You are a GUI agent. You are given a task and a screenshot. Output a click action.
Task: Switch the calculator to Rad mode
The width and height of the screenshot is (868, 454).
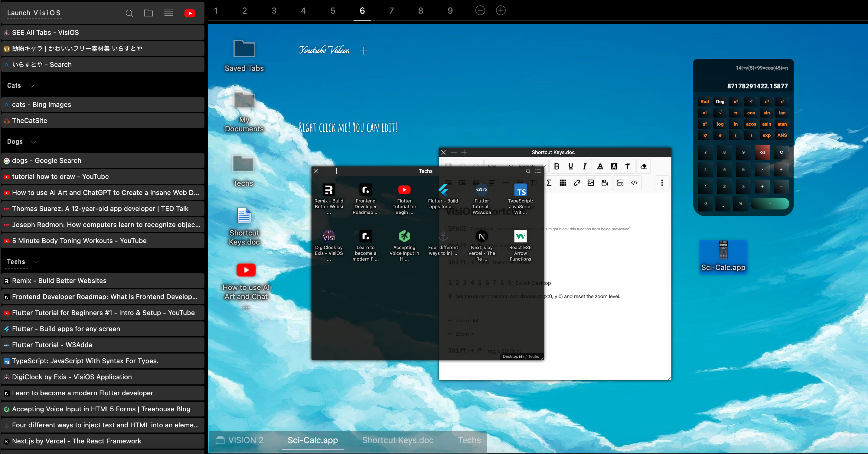[x=705, y=101]
